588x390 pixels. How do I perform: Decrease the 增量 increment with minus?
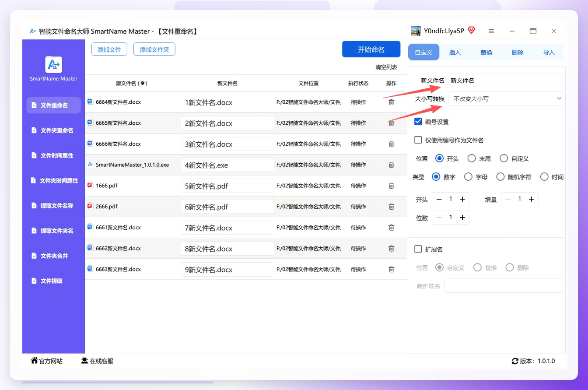(508, 199)
